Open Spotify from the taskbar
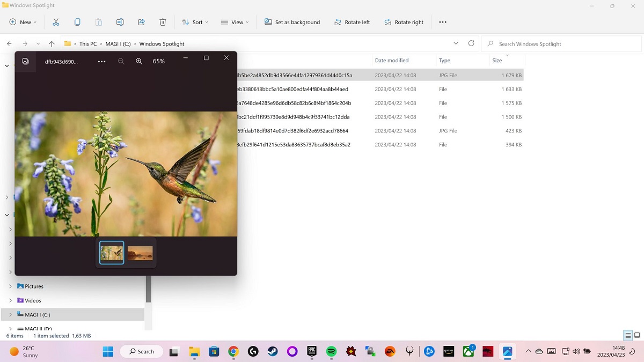Image resolution: width=644 pixels, height=362 pixels. click(x=332, y=351)
